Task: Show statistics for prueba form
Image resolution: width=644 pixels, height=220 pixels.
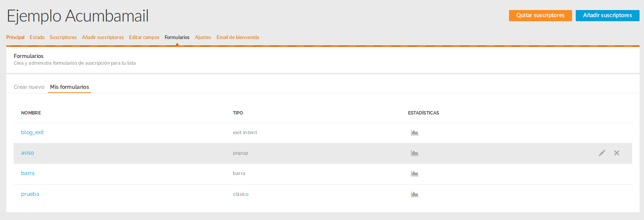Action: [x=414, y=194]
